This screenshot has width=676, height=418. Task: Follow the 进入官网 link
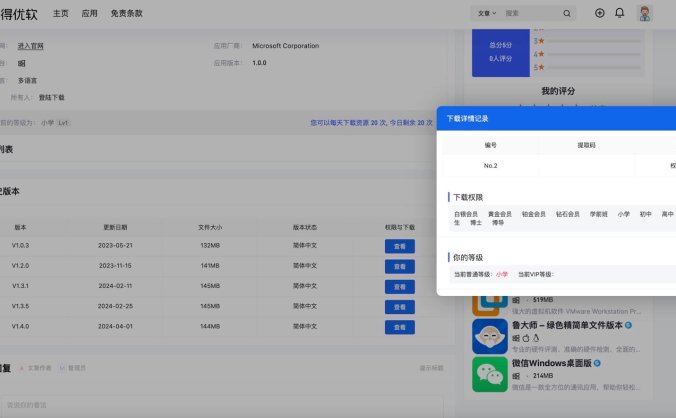[x=30, y=46]
